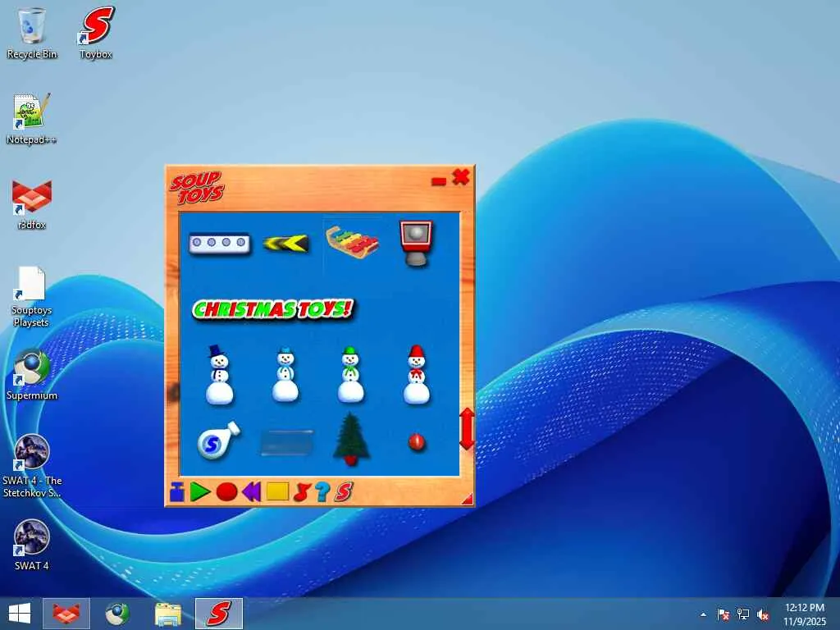Minimize the Soup Toys toybox window
Screen dimensions: 840x630
pos(439,181)
